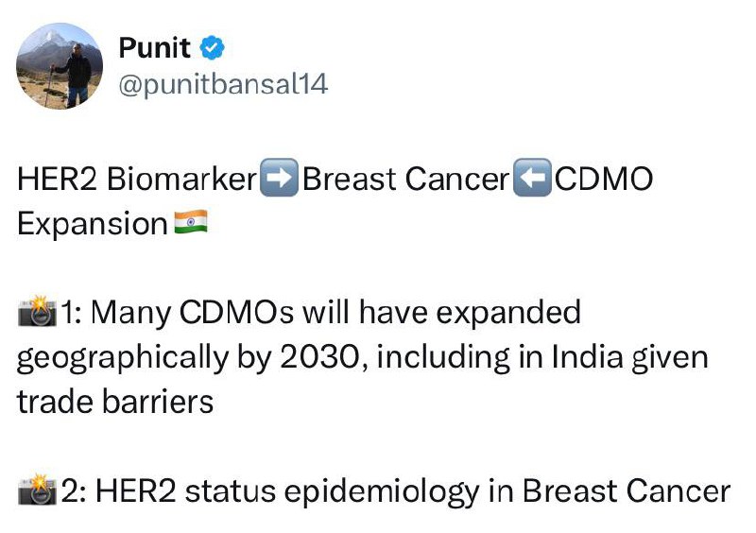Screen dimensions: 756x533
Task: Click the right arrow emoji after Biomarker
Action: pyautogui.click(x=279, y=180)
